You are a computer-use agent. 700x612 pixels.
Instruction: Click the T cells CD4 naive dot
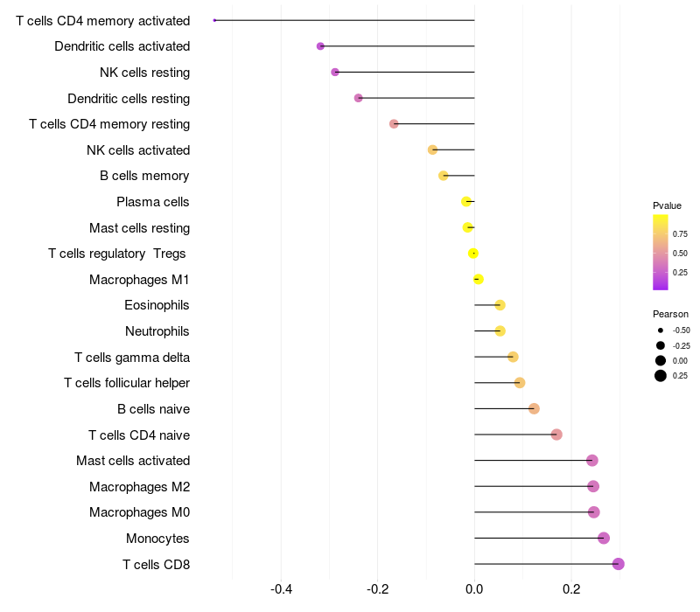pos(556,435)
